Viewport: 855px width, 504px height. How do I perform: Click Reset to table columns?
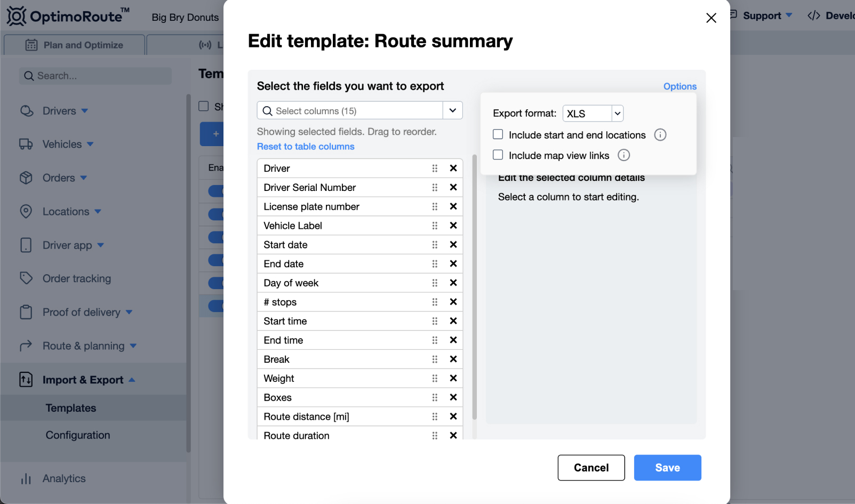(x=305, y=146)
